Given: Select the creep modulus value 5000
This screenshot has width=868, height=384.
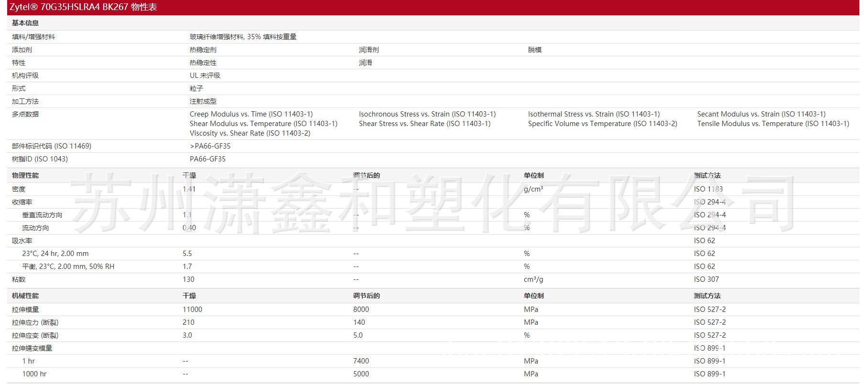Looking at the screenshot, I should [361, 374].
